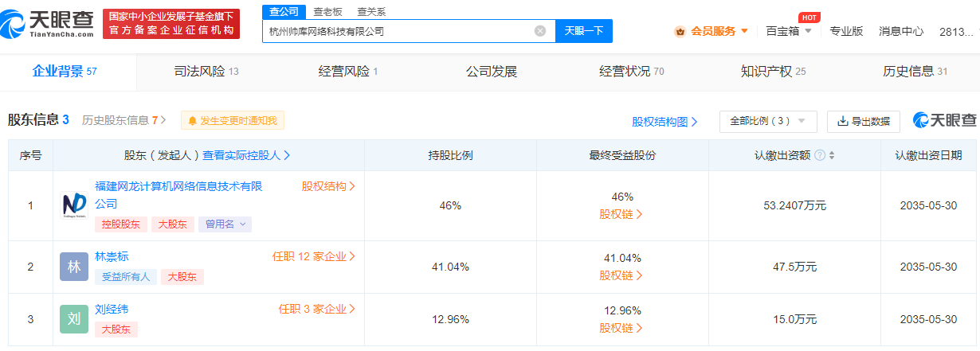
Task: Select the 15.0万元 cell
Action: 794,319
